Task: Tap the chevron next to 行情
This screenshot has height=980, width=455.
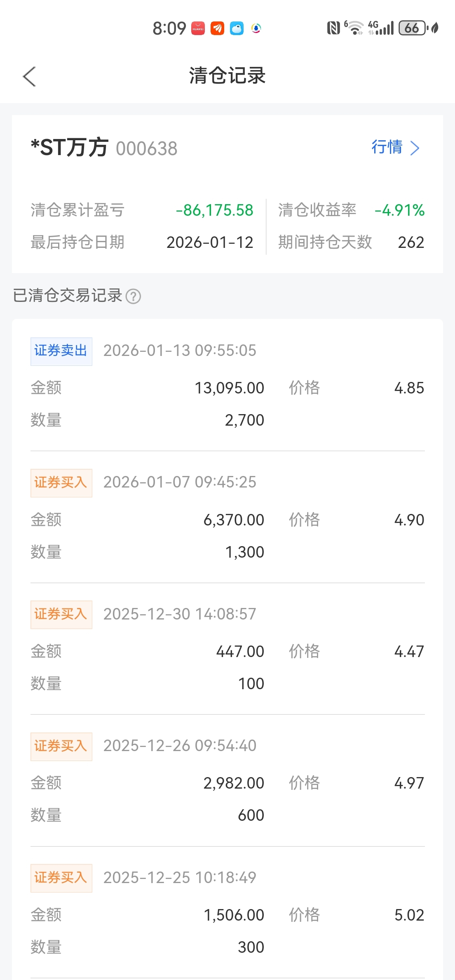Action: pyautogui.click(x=415, y=148)
